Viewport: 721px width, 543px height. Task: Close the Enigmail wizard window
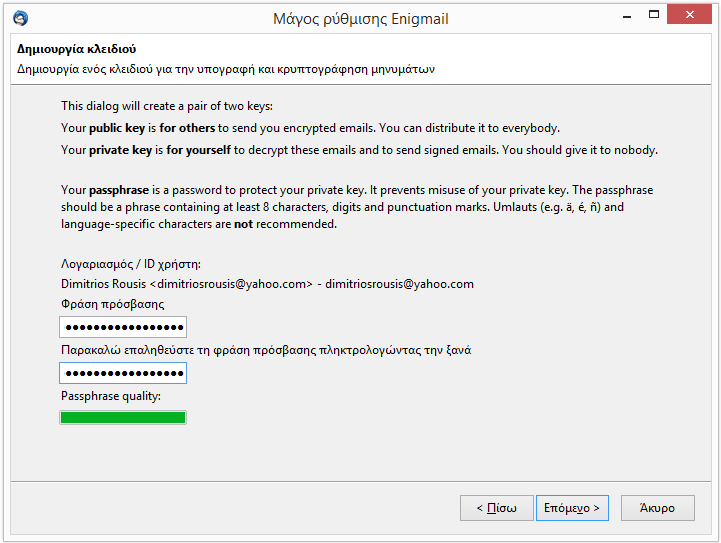tap(689, 15)
